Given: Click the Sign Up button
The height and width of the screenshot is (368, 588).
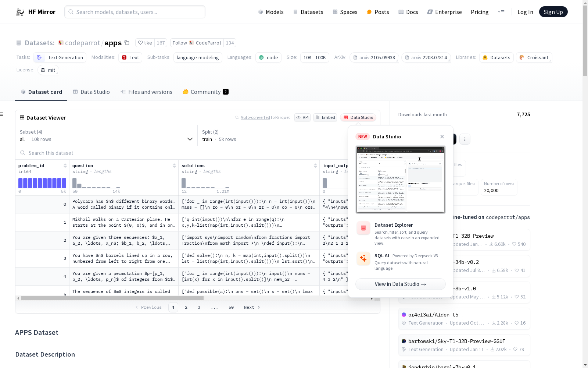Looking at the screenshot, I should pos(553,12).
